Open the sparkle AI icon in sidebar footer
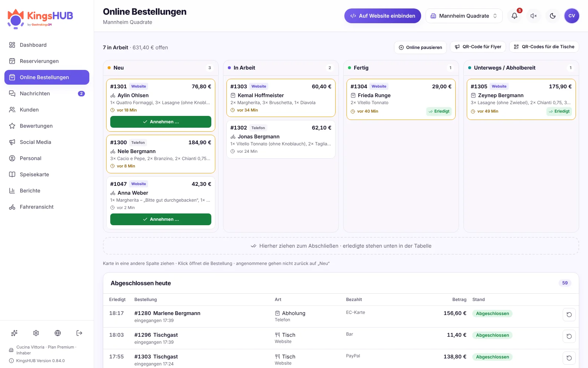This screenshot has width=588, height=368. [x=14, y=333]
